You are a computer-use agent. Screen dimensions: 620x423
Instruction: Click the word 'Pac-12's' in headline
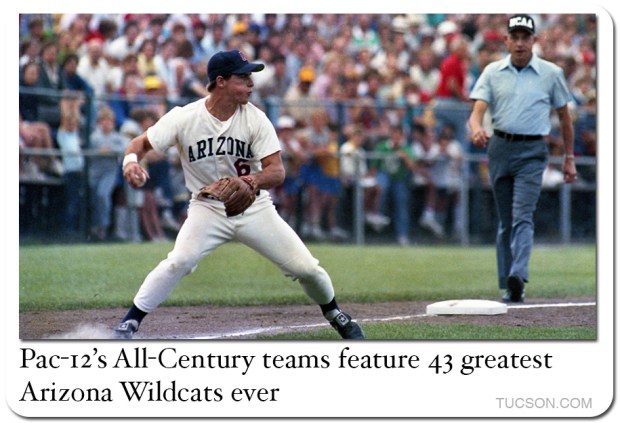click(64, 359)
